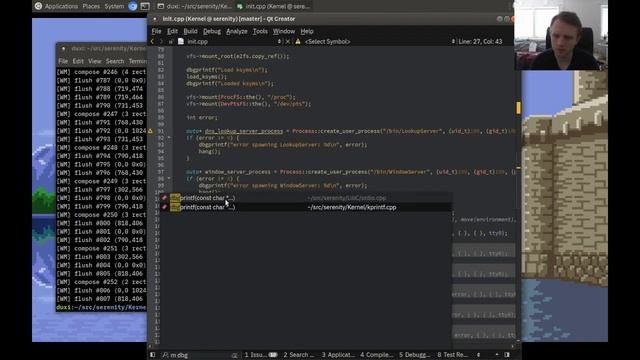Click the warning triangle in editor toolbar
The image size is (640, 360).
coord(298,42)
